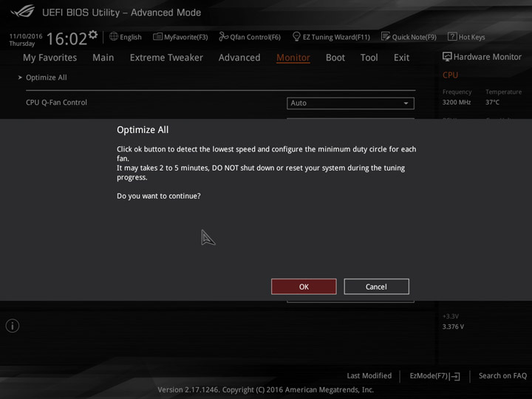532x399 pixels.
Task: Click the UEFI BIOS Utility title
Action: point(121,13)
